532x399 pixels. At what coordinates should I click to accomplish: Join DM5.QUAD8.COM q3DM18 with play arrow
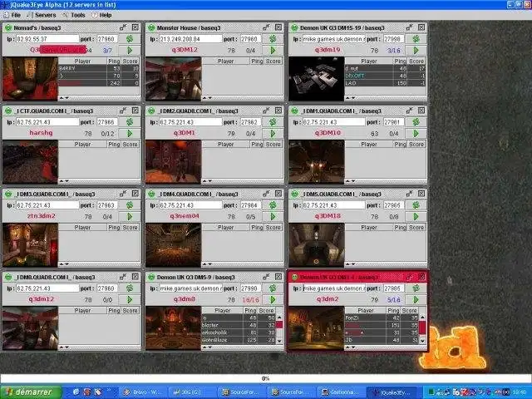(x=416, y=216)
